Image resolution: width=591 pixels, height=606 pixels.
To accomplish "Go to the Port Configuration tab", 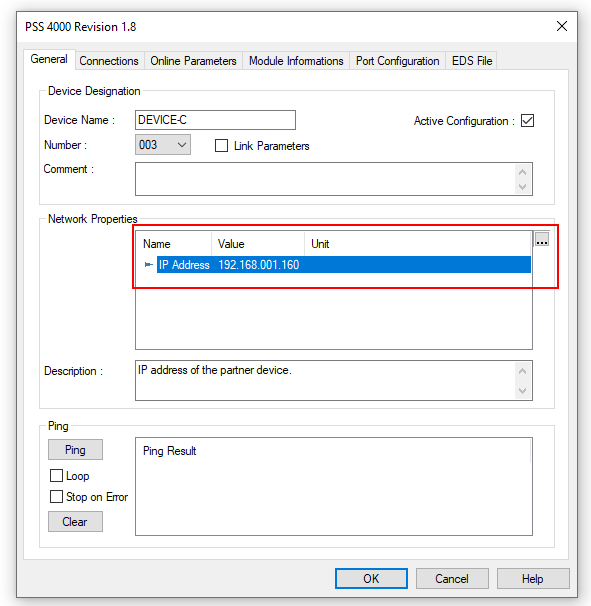I will point(397,61).
